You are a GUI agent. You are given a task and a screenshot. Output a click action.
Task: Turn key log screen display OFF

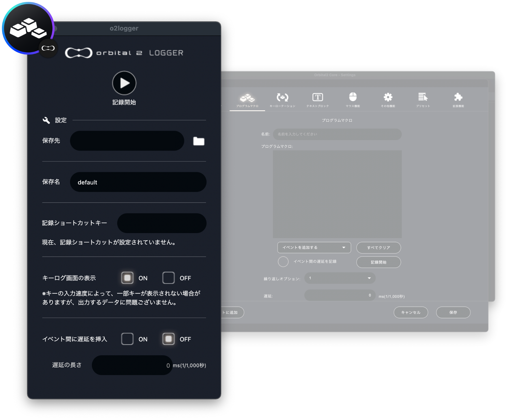pos(168,278)
